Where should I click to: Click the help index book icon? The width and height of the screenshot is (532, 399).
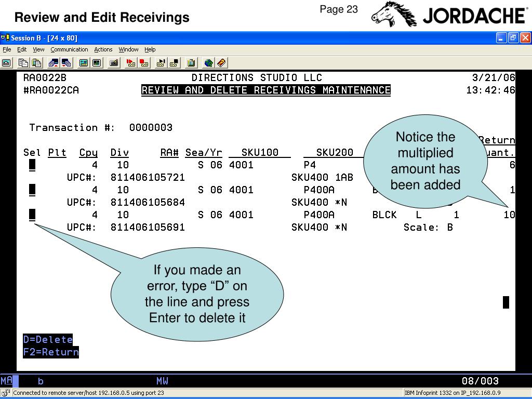(221, 63)
